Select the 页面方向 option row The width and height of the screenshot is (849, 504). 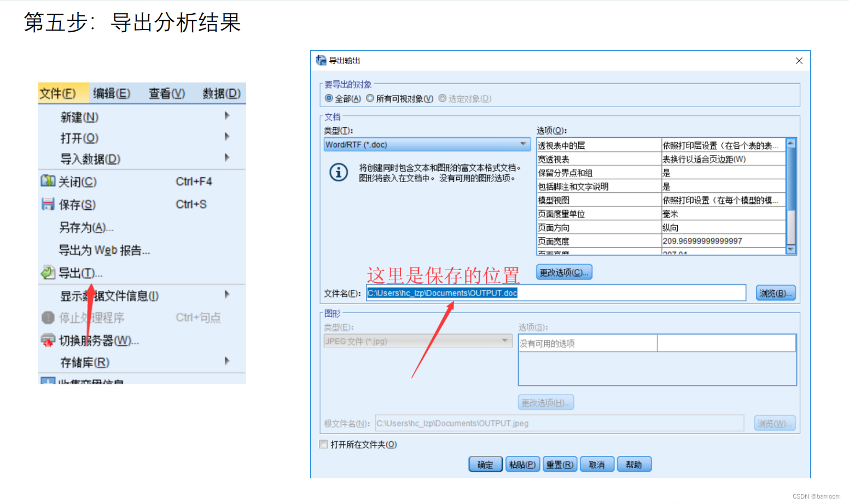pos(661,227)
